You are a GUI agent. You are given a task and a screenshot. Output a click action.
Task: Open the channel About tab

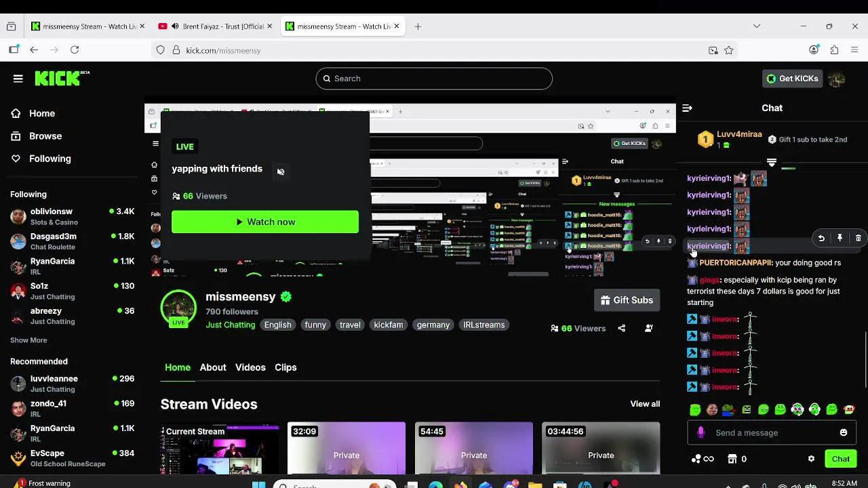[x=213, y=367]
